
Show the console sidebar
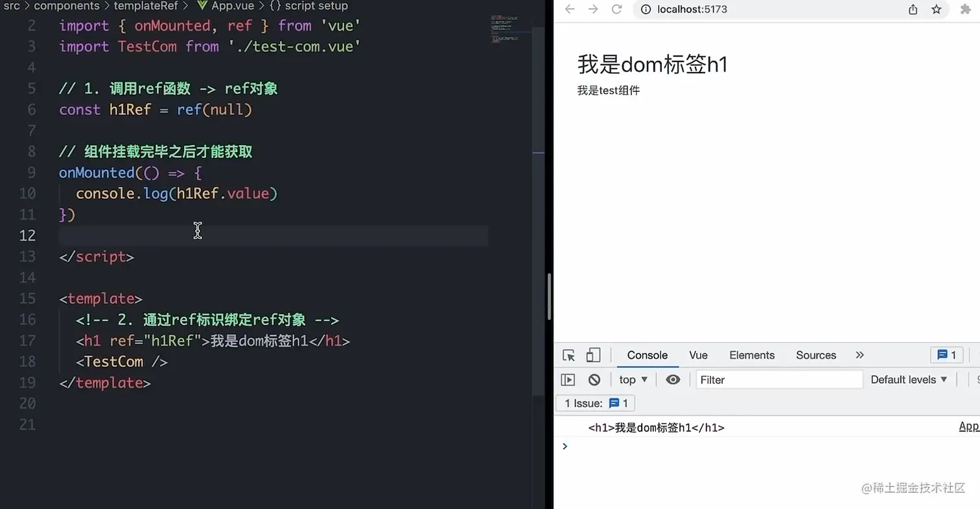pos(568,379)
